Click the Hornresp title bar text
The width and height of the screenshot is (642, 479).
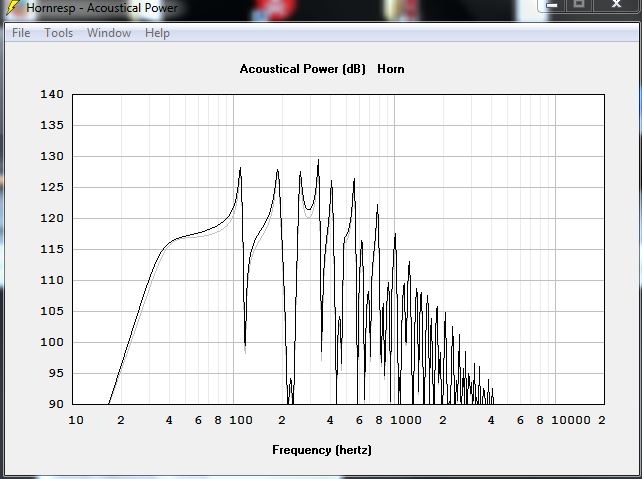(x=102, y=7)
